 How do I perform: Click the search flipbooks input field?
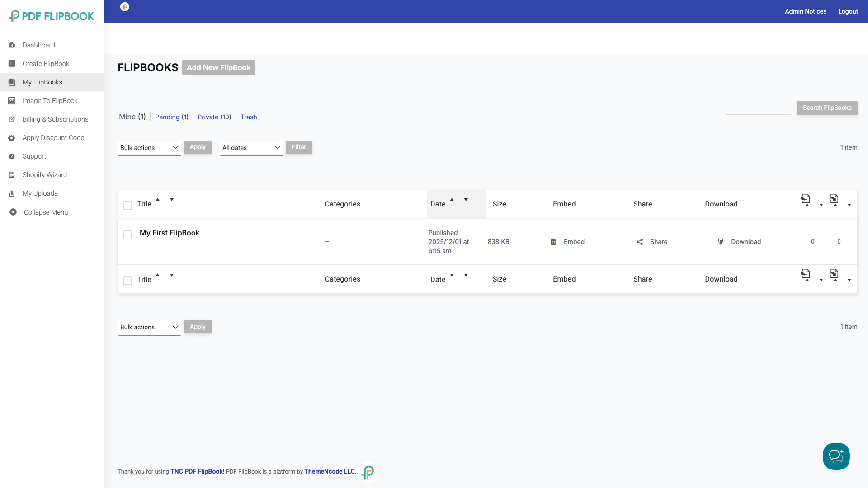tap(758, 108)
